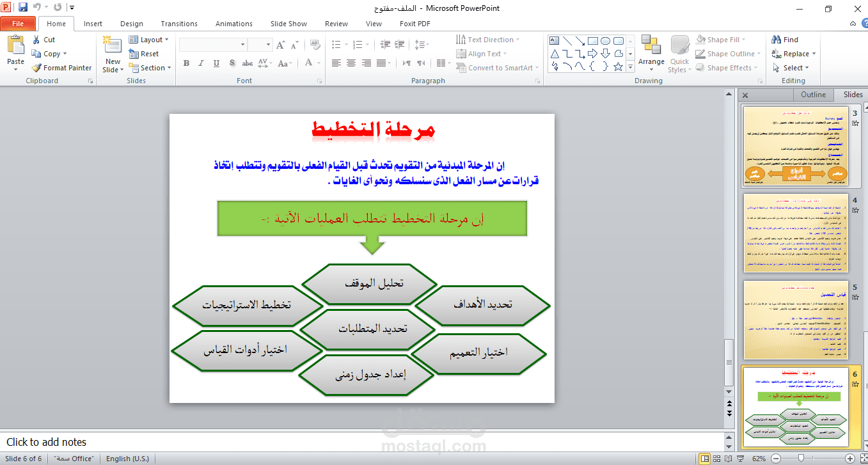Switch to the Design tab
Screen dimensions: 868x465
(132, 24)
